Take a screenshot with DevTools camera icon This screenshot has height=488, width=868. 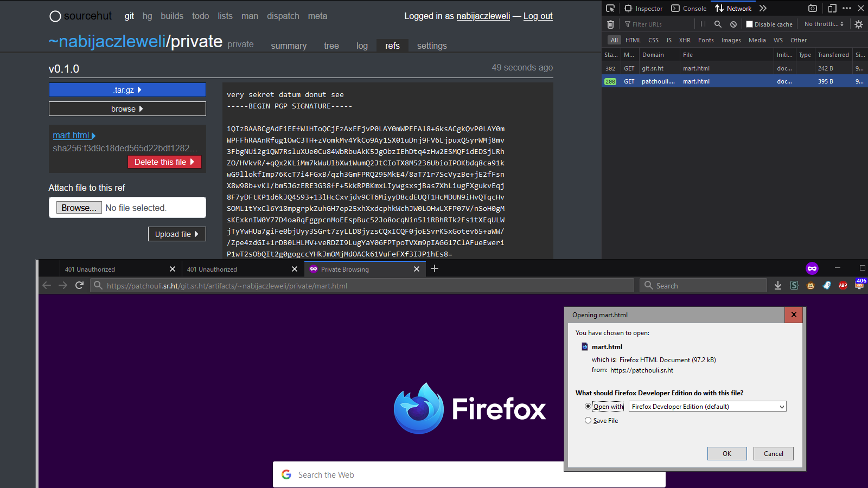pos(812,8)
